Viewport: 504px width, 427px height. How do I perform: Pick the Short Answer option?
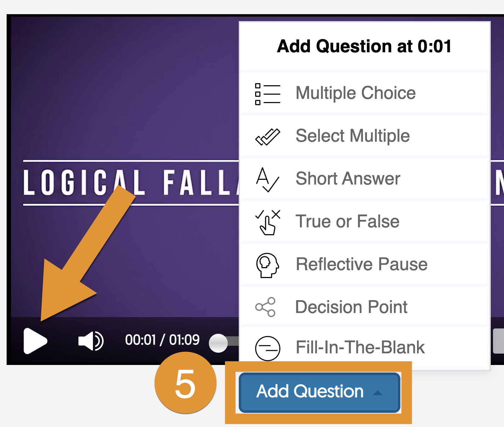(348, 179)
